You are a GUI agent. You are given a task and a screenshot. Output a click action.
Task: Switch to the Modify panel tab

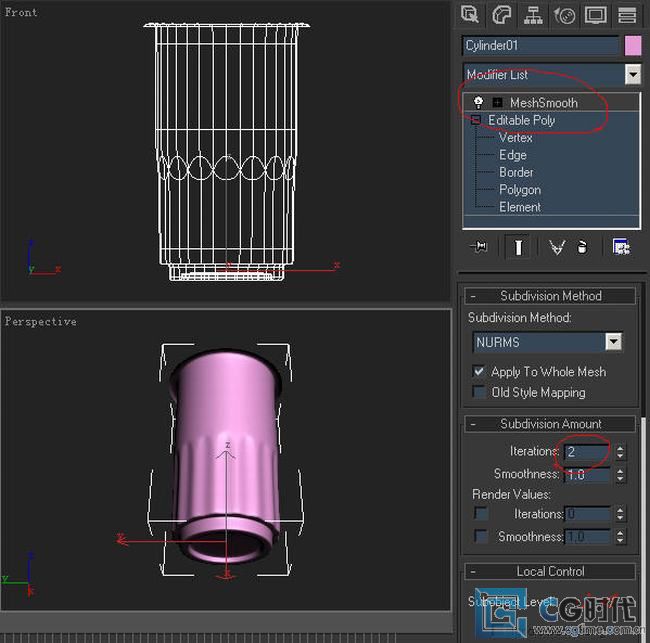tap(502, 15)
